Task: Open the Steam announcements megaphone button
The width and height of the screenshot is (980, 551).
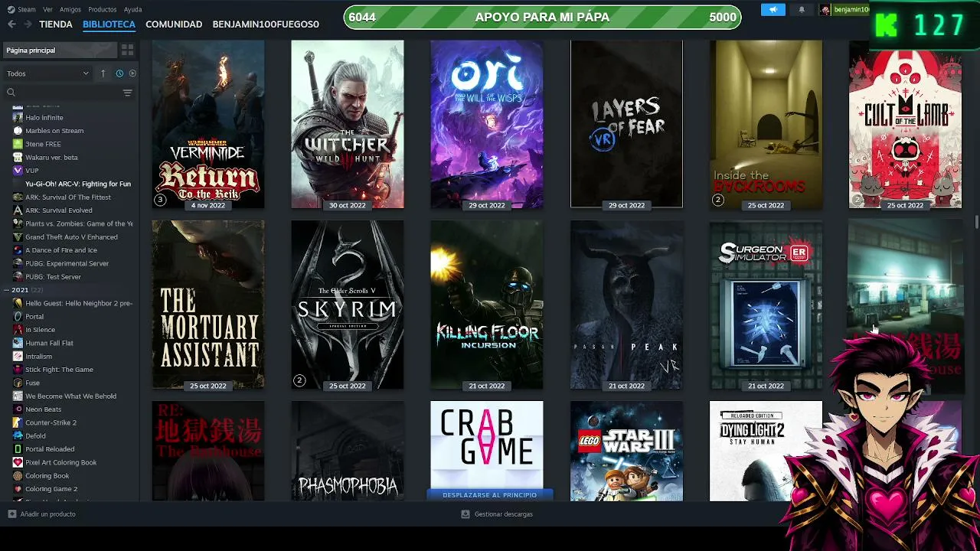Action: tap(773, 9)
